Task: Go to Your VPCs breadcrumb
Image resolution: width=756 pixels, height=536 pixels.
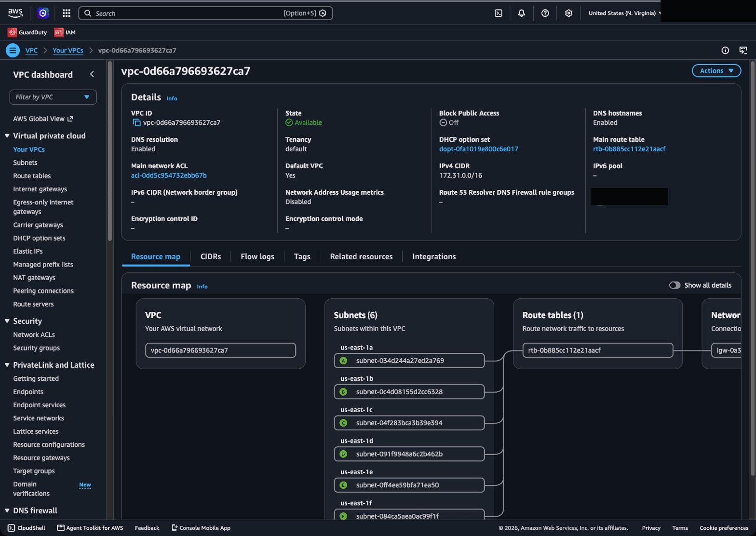Action: (68, 50)
